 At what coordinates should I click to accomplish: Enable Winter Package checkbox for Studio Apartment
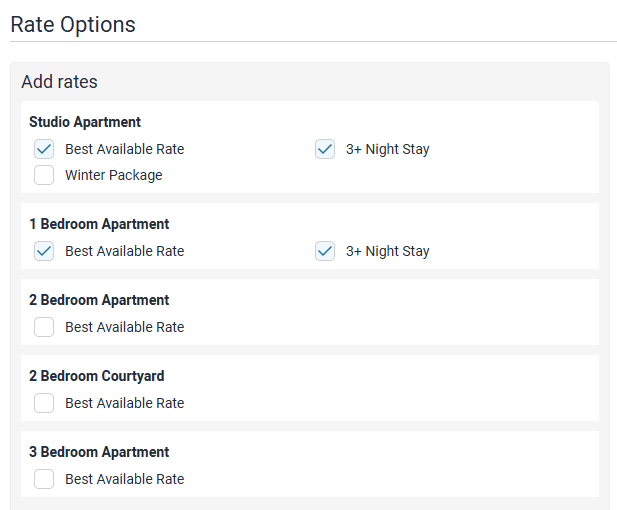click(x=44, y=175)
